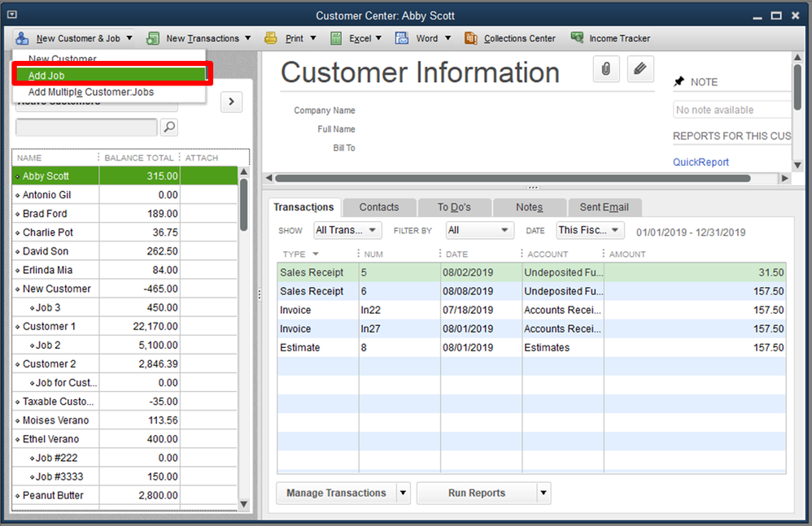The image size is (812, 526).
Task: Select customer Peanut Butter in list
Action: click(124, 495)
